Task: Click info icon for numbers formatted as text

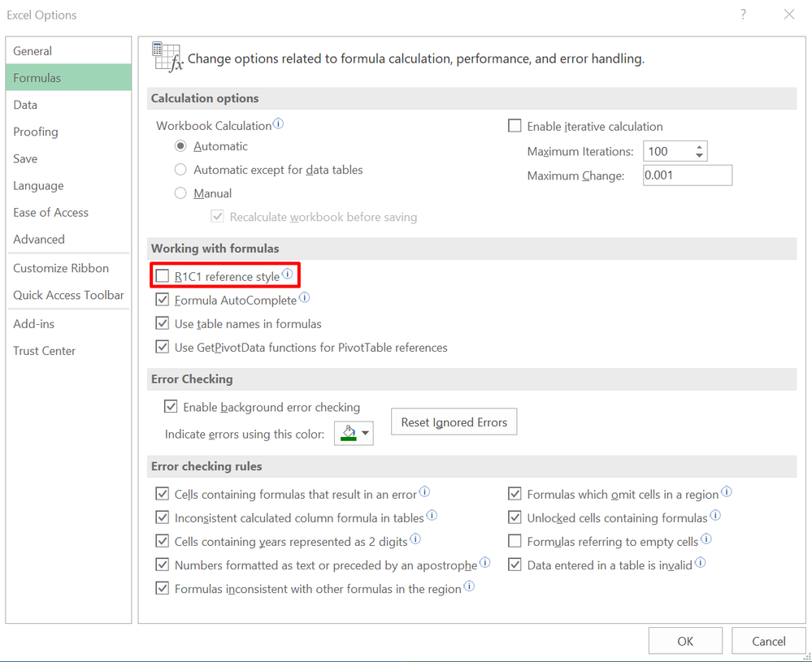Action: tap(484, 562)
